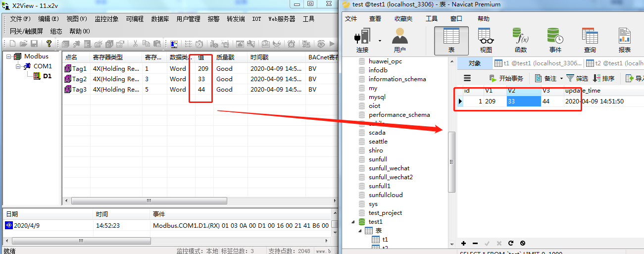Open the 监控对象 menu in X2View
Image resolution: width=644 pixels, height=254 pixels.
click(106, 19)
